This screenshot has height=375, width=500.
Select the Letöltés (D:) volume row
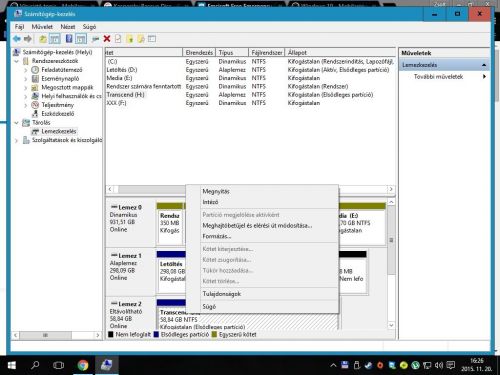click(x=250, y=70)
